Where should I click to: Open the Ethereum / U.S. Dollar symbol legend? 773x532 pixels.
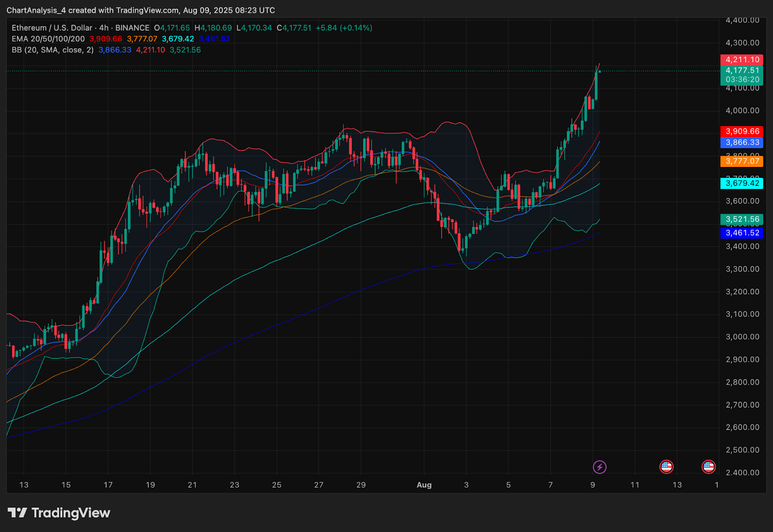[80, 28]
